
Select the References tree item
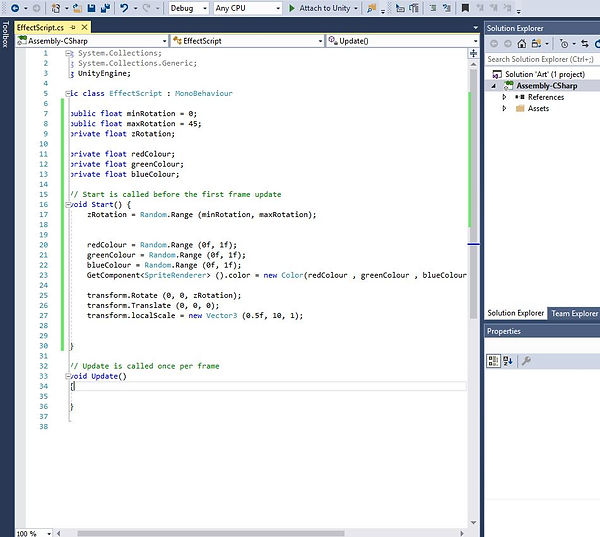[x=546, y=97]
